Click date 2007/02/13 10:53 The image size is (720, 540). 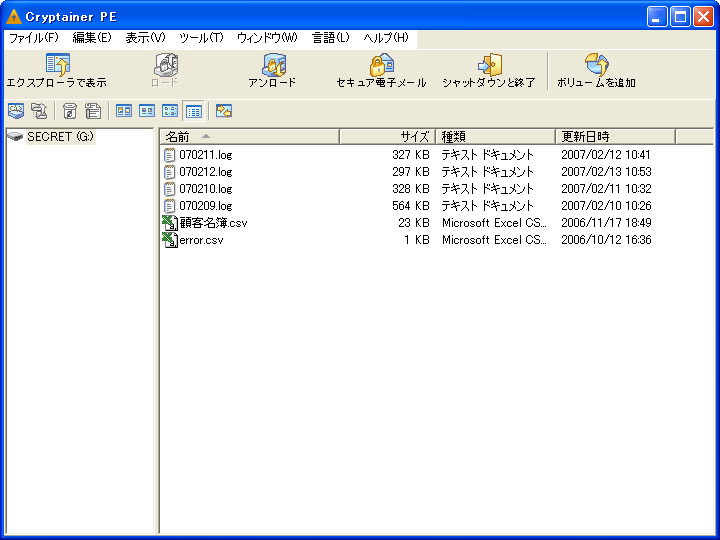[x=606, y=172]
